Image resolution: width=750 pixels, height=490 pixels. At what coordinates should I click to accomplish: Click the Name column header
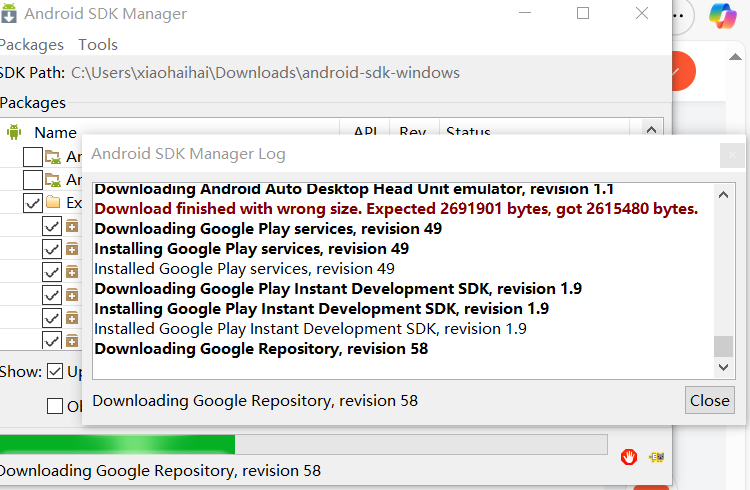(x=55, y=132)
